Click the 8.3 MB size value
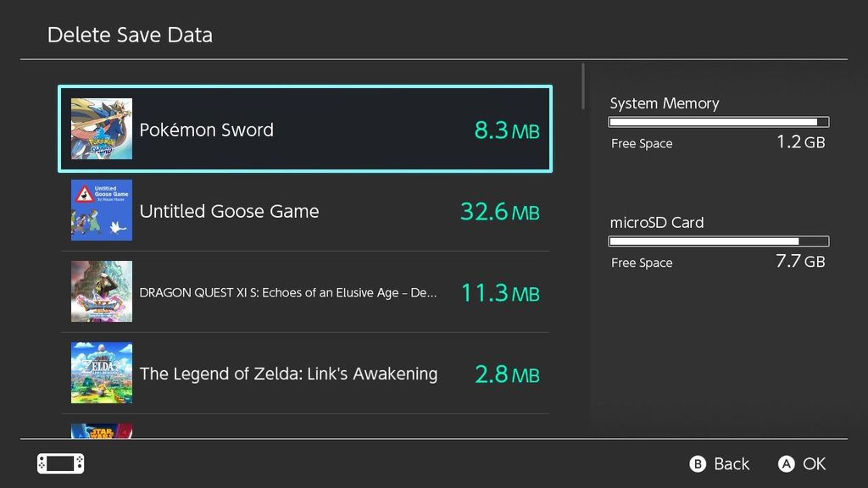This screenshot has width=868, height=488. 506,130
